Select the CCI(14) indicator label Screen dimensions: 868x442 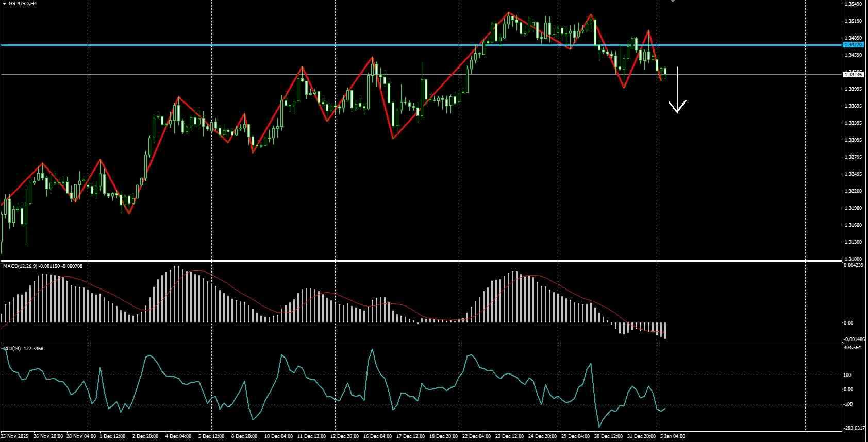[x=23, y=349]
